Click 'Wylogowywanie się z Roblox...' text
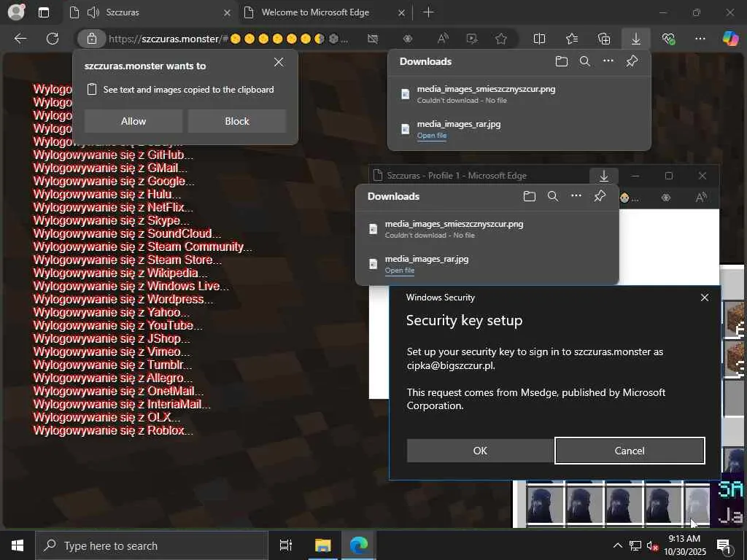747x560 pixels. coord(113,430)
